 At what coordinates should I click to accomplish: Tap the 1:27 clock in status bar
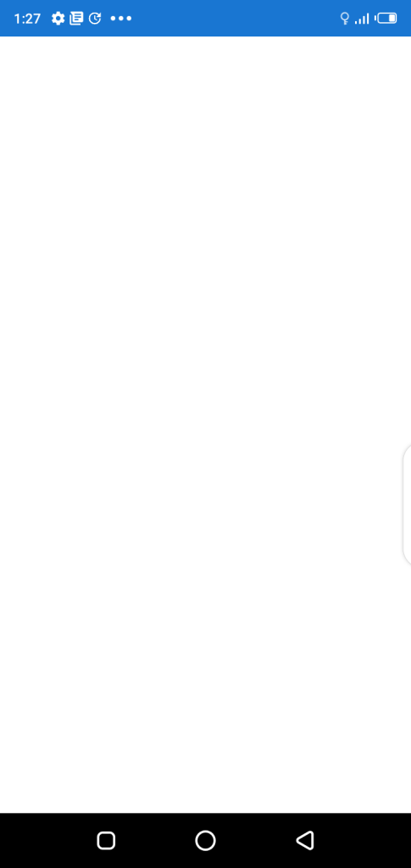(27, 19)
